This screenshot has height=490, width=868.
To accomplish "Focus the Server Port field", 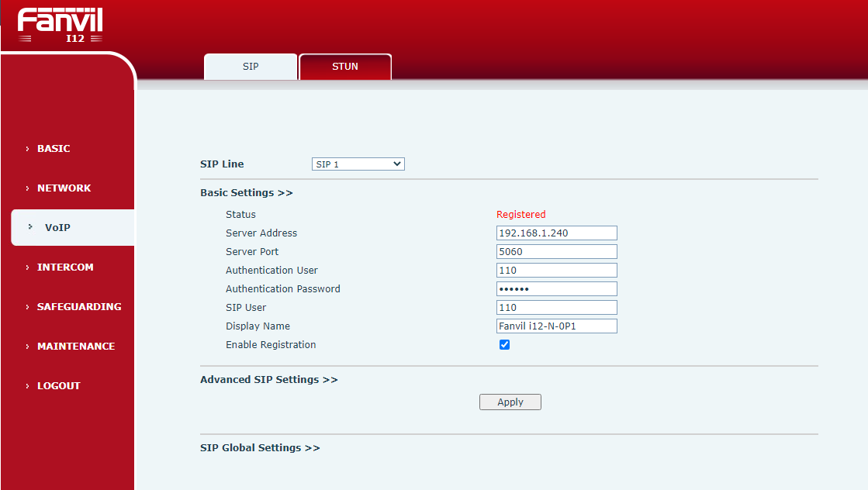I will tap(556, 252).
